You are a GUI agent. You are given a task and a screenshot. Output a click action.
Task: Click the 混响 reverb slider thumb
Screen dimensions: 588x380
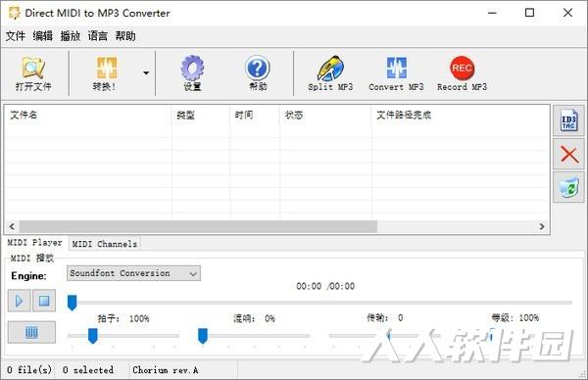203,336
